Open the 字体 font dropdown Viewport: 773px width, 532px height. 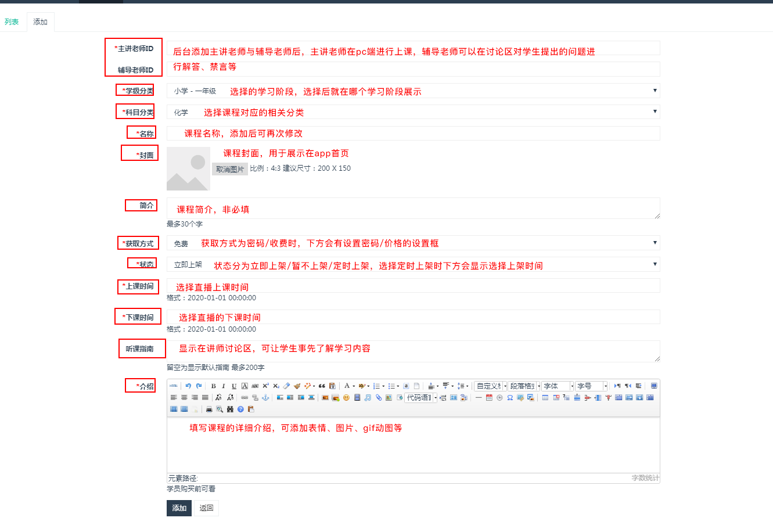tap(558, 386)
